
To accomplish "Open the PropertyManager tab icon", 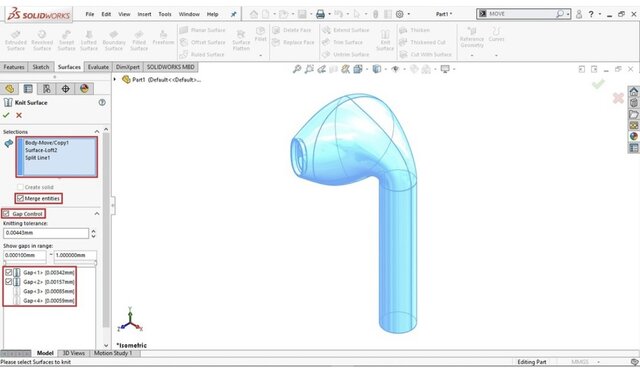I will 28,89.
